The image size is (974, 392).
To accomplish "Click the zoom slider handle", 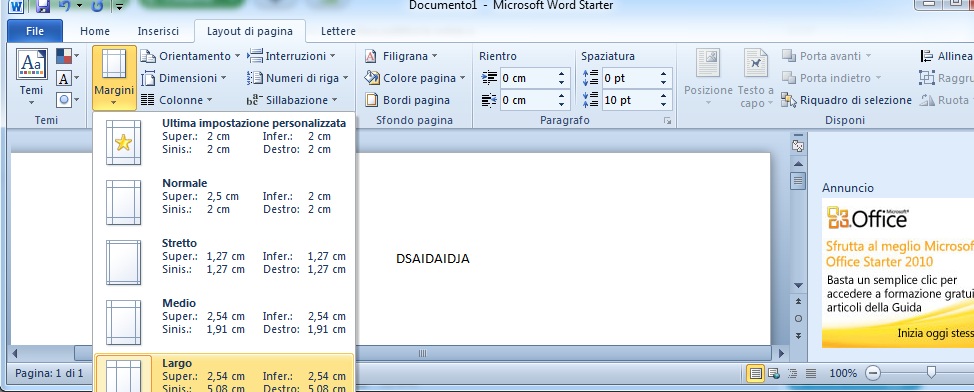I will [931, 373].
